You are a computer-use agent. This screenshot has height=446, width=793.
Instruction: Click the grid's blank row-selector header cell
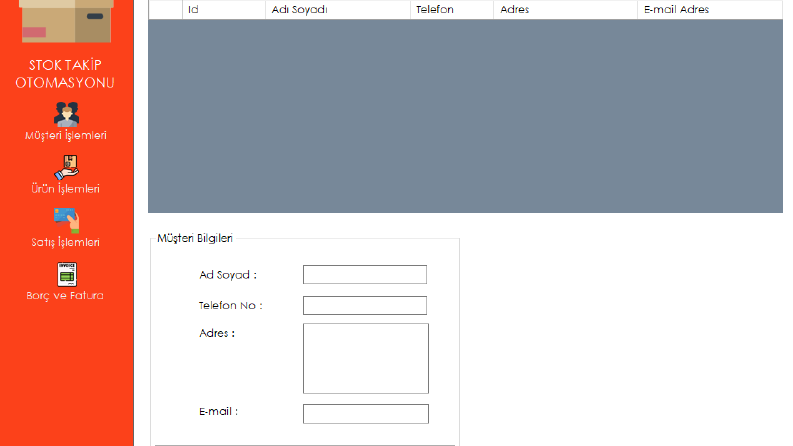(165, 10)
